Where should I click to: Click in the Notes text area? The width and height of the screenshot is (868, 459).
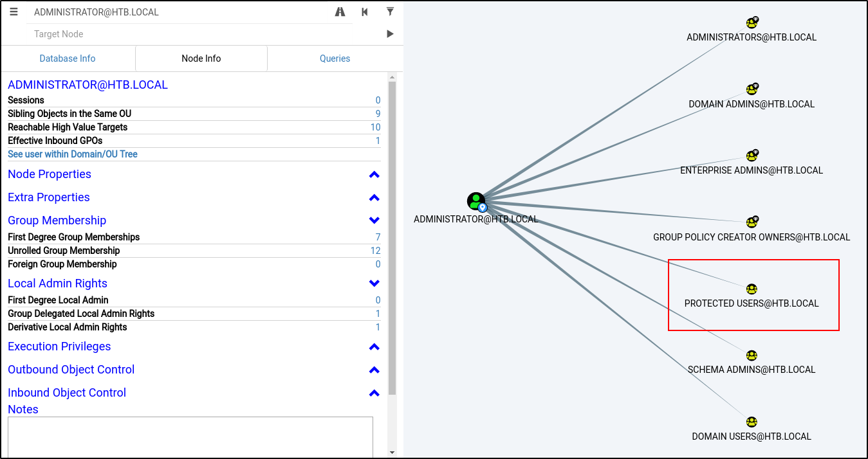(190, 437)
